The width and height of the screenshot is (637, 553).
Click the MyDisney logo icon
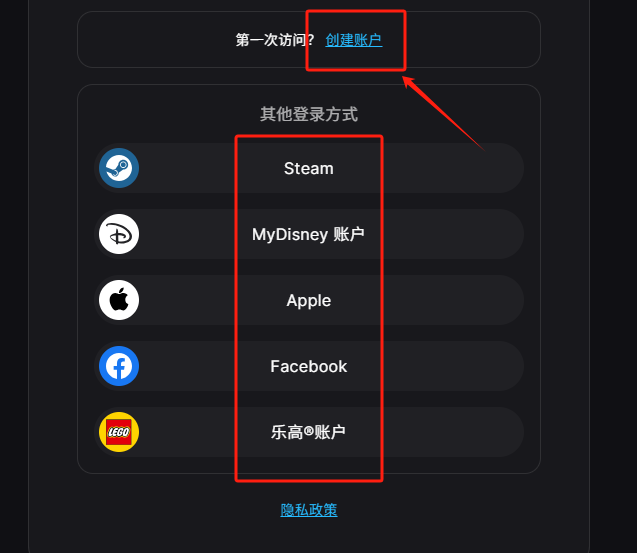click(x=119, y=234)
